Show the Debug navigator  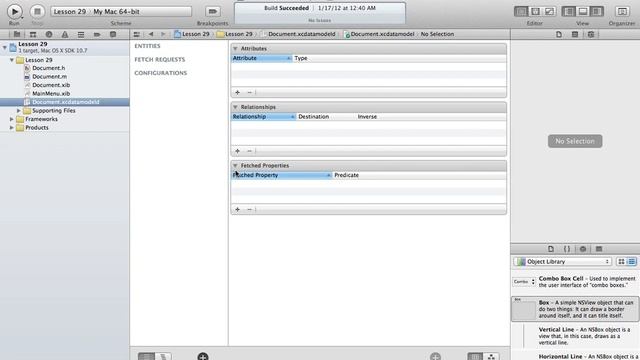pyautogui.click(x=81, y=34)
